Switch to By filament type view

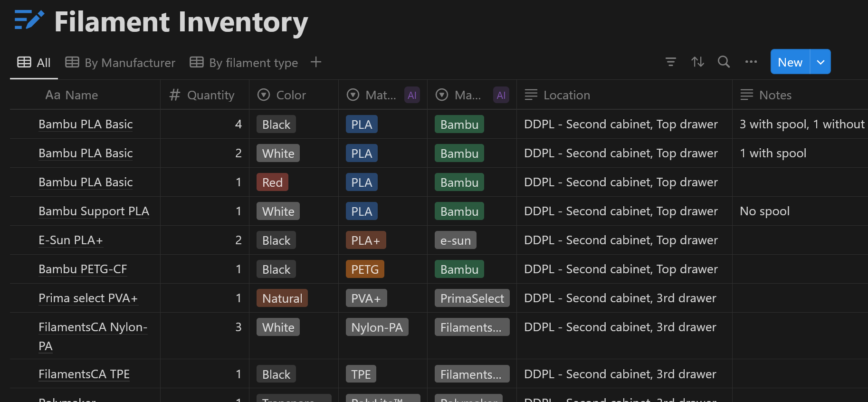tap(244, 62)
